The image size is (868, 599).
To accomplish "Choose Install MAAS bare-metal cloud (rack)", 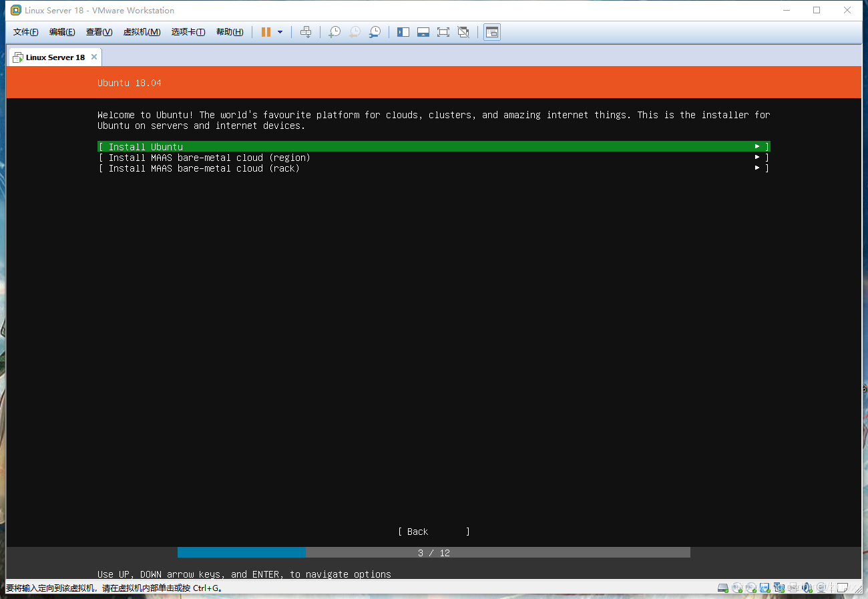I will (x=434, y=168).
